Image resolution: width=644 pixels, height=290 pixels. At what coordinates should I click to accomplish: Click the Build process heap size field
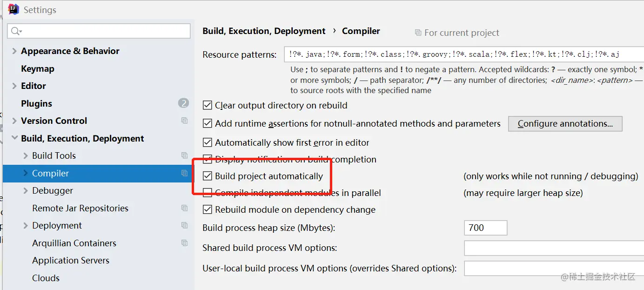(x=485, y=228)
